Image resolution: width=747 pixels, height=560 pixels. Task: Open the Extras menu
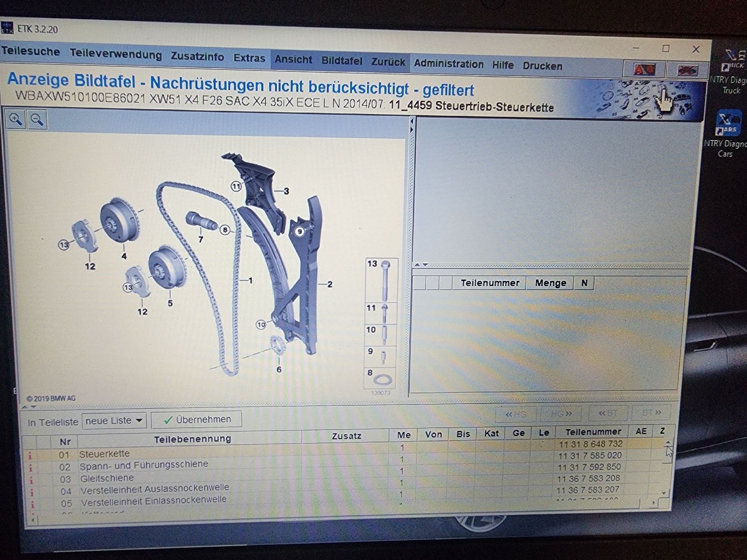(x=249, y=58)
